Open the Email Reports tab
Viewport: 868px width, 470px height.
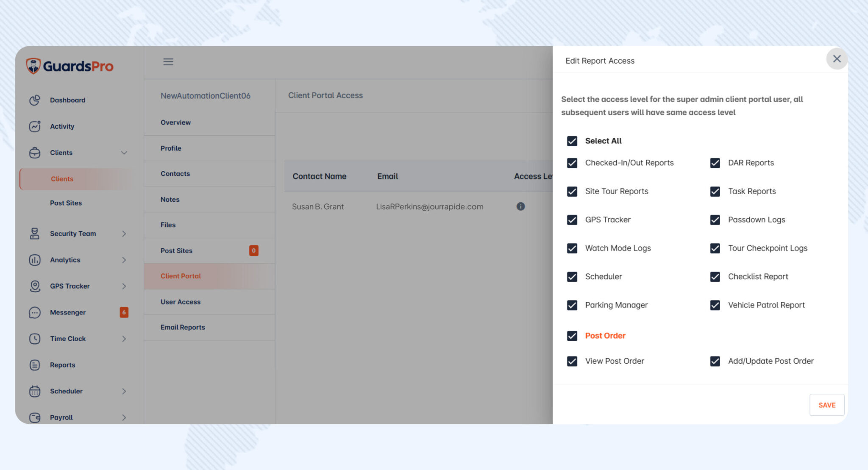pyautogui.click(x=209, y=327)
